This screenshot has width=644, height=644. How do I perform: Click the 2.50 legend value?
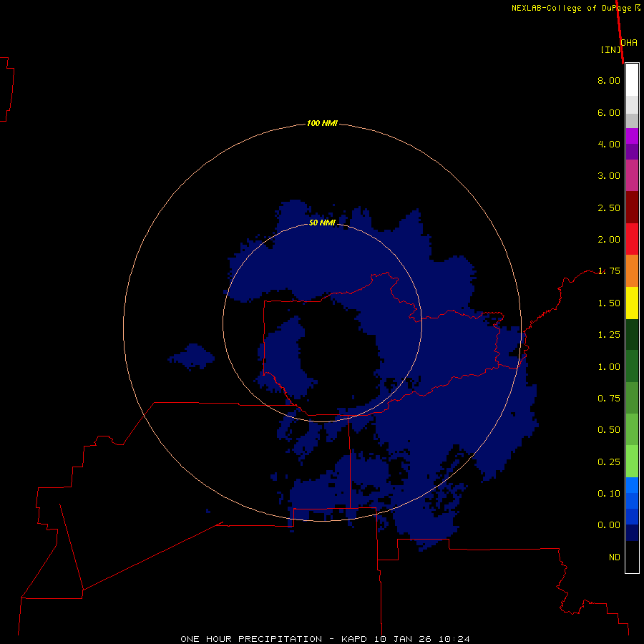(609, 208)
